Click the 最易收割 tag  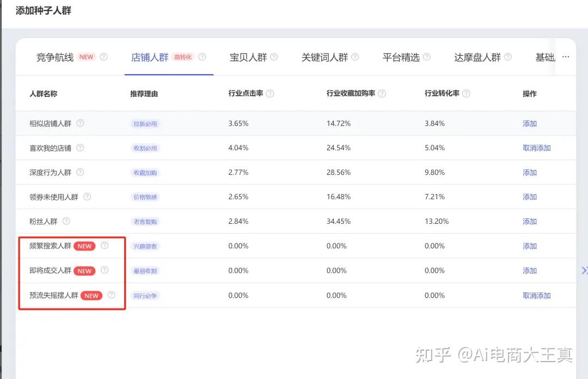click(145, 271)
